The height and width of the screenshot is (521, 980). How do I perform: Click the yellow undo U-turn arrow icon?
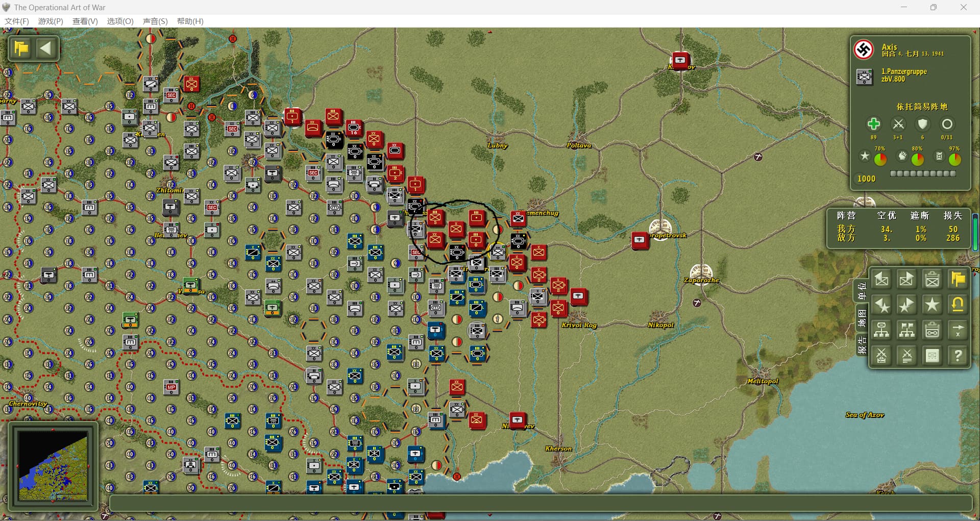point(958,305)
